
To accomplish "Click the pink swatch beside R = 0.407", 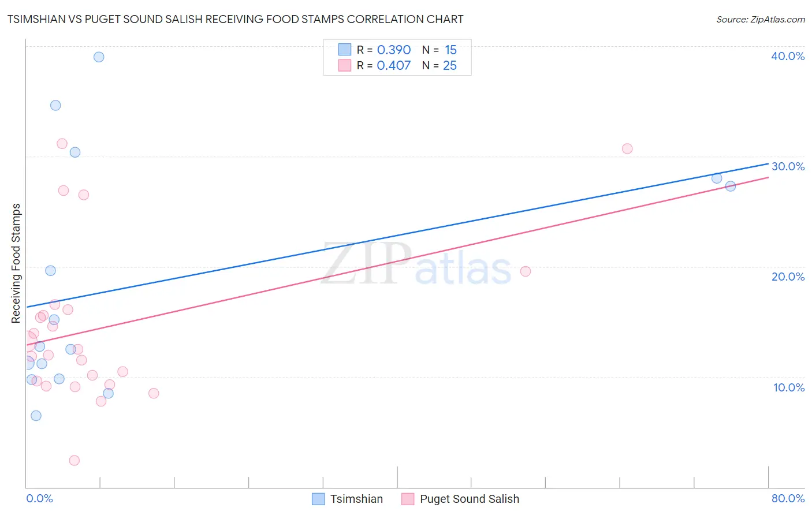I will 345,65.
